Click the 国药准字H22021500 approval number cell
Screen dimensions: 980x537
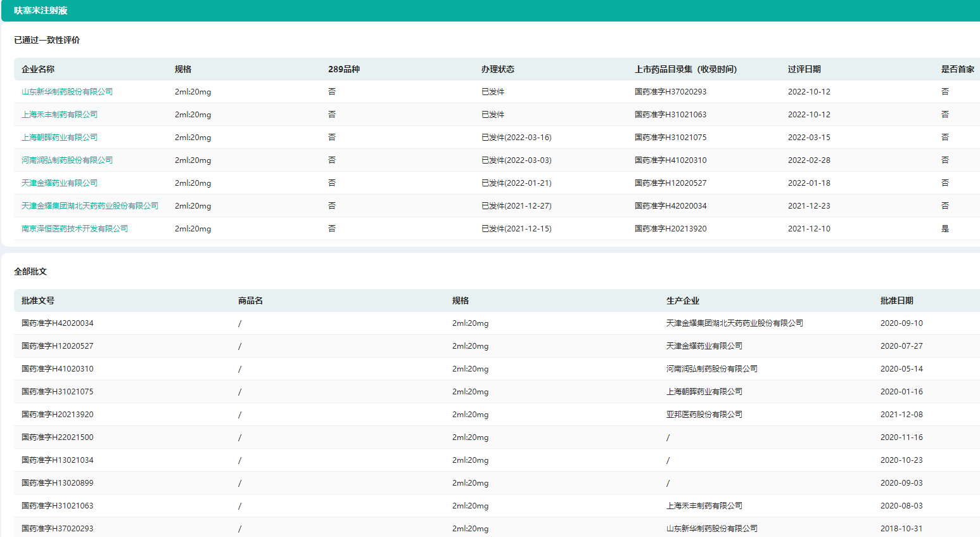(x=58, y=437)
